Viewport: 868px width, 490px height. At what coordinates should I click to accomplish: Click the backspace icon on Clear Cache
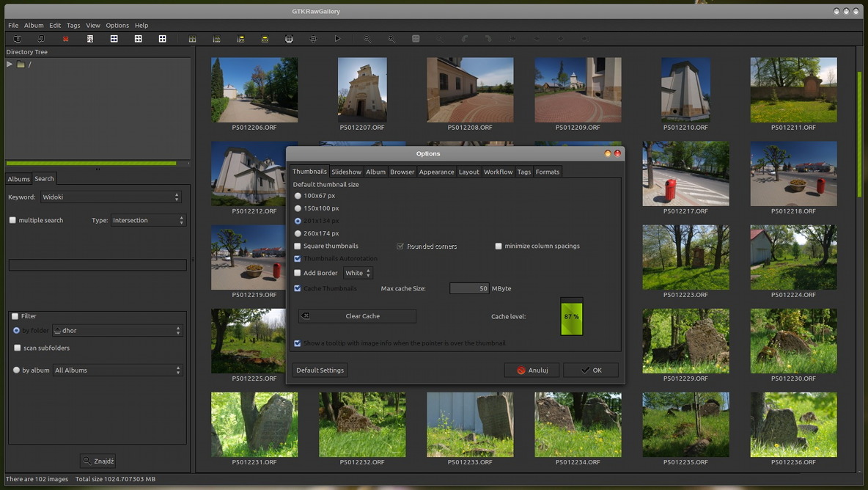306,316
